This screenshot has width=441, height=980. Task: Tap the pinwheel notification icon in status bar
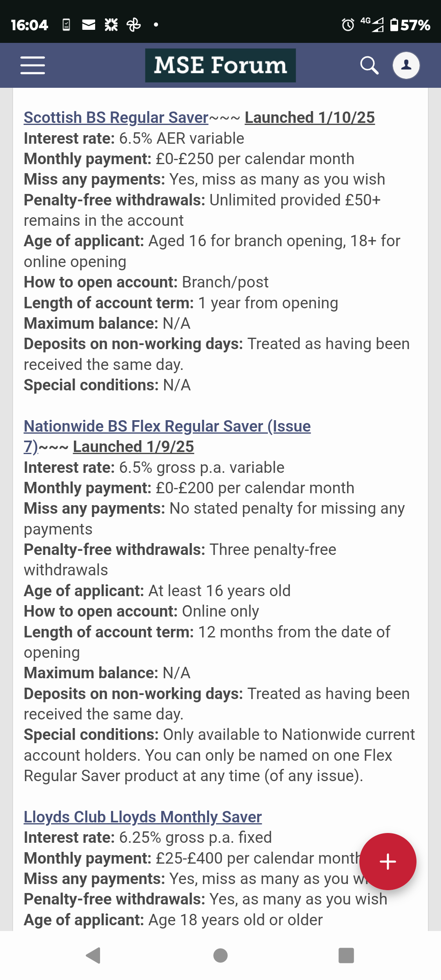(x=134, y=25)
